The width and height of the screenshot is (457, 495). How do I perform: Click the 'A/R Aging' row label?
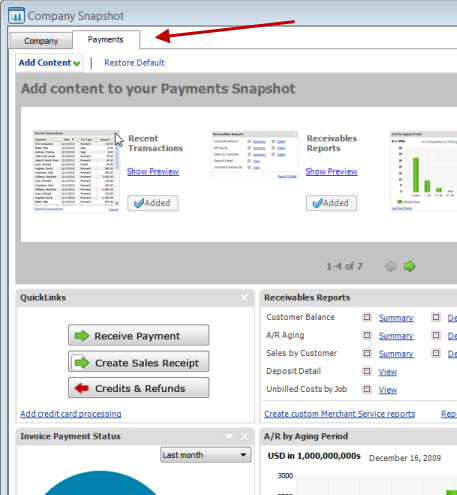[x=285, y=335]
